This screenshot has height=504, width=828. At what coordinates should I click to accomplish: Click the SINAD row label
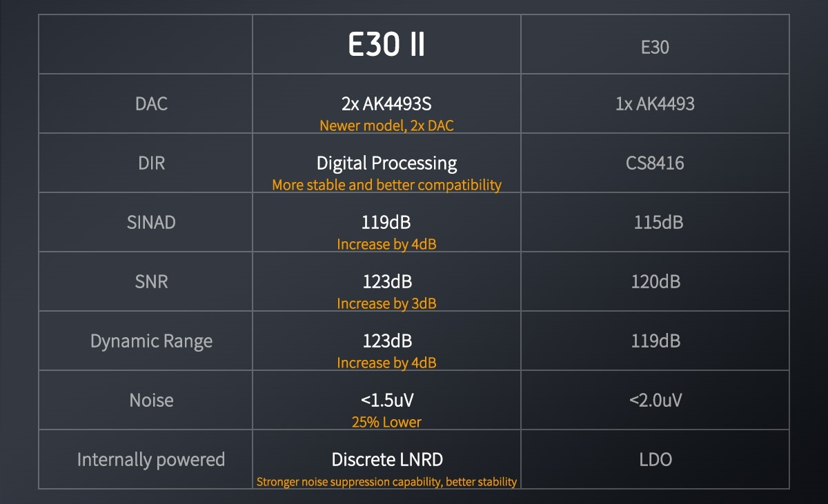tap(151, 223)
